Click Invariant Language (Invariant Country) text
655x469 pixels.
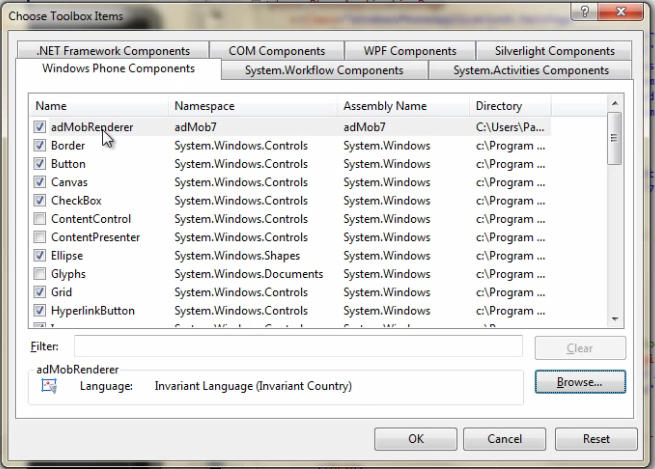(x=253, y=386)
